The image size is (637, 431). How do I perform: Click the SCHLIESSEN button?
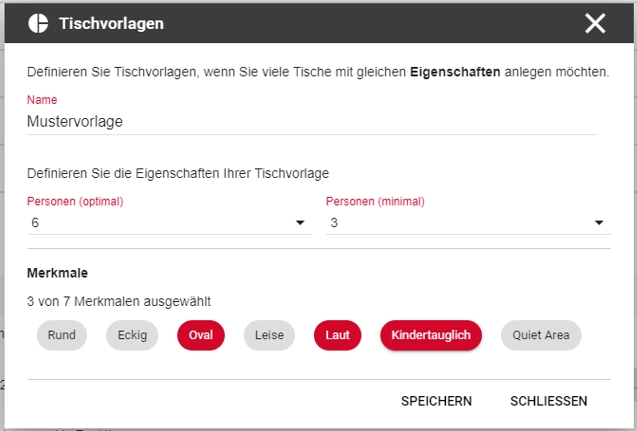click(x=549, y=401)
